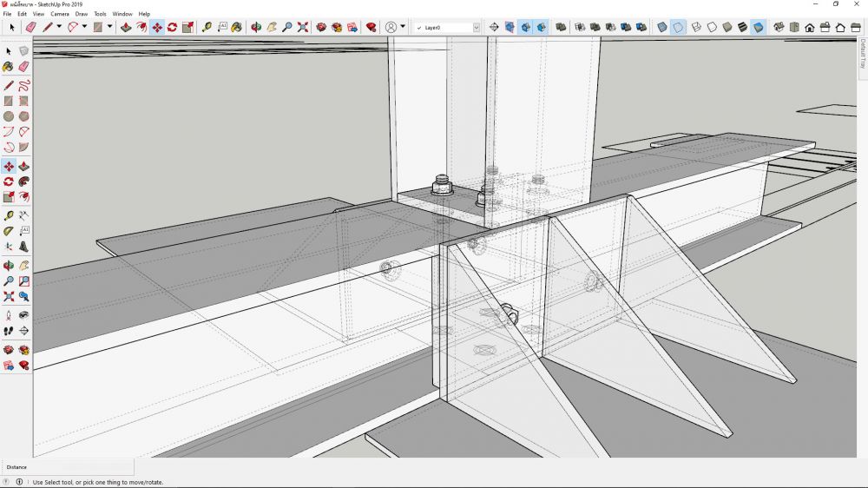Enable Wireframe face style

click(696, 28)
